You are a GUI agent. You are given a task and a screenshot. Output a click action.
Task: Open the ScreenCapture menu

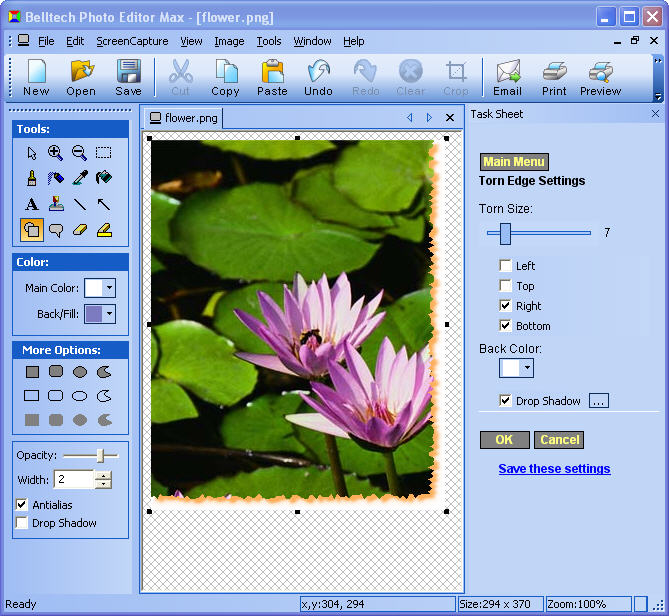click(x=132, y=41)
